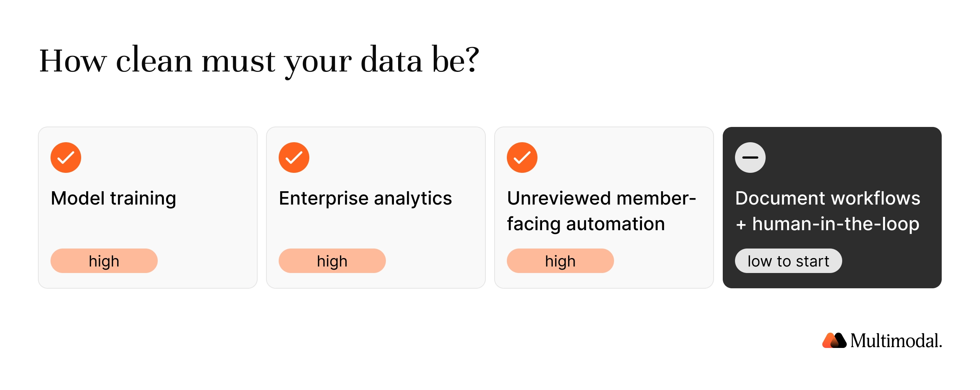
Task: Click the Multimodal wordmark text
Action: (x=896, y=340)
